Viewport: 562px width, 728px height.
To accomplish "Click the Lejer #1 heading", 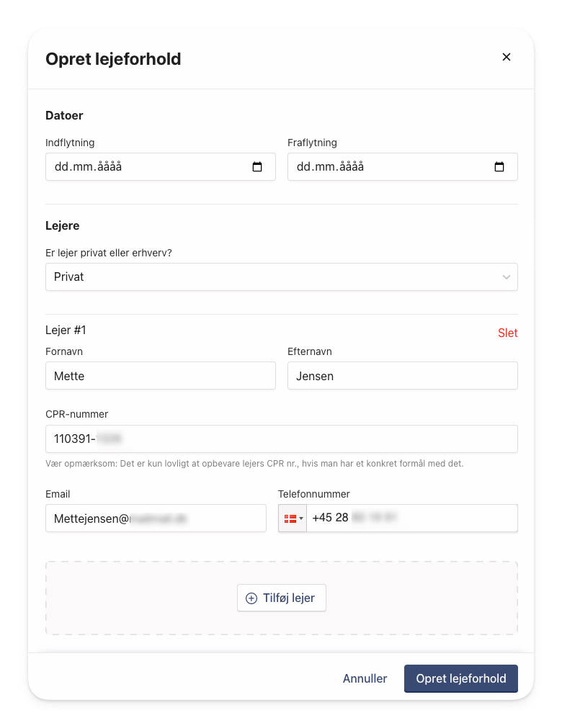I will coord(66,331).
